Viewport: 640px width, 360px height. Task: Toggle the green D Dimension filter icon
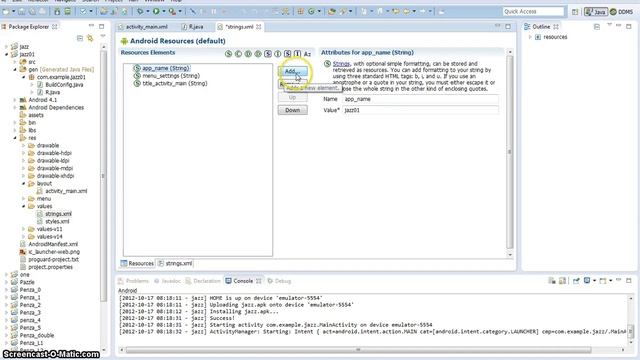[248, 53]
